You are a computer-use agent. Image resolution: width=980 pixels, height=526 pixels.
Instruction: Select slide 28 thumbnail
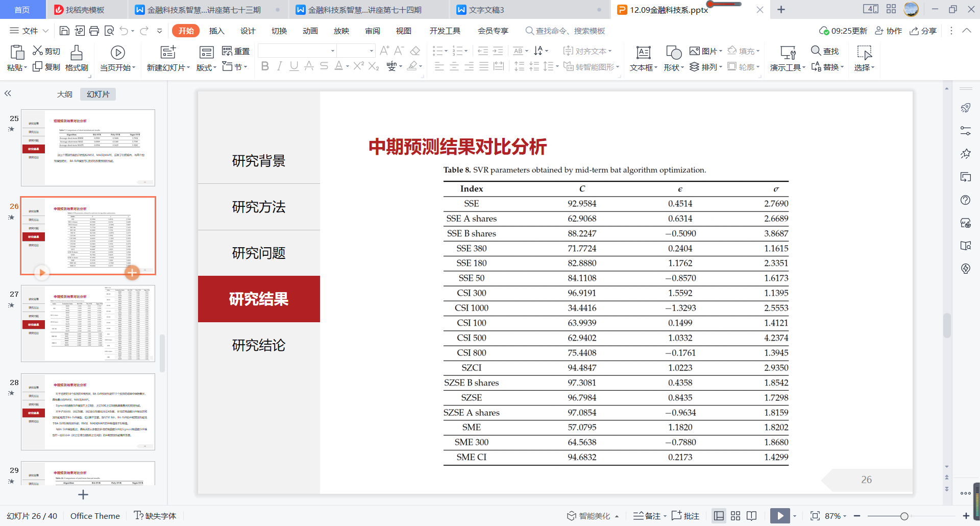click(x=88, y=412)
